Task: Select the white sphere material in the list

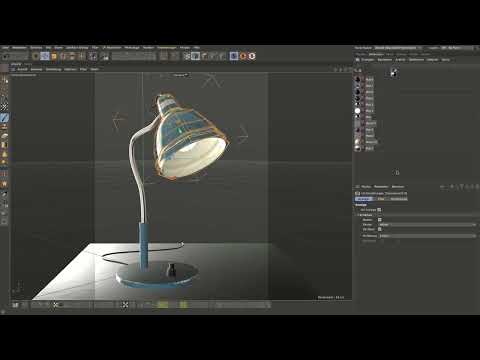Action: tap(358, 111)
